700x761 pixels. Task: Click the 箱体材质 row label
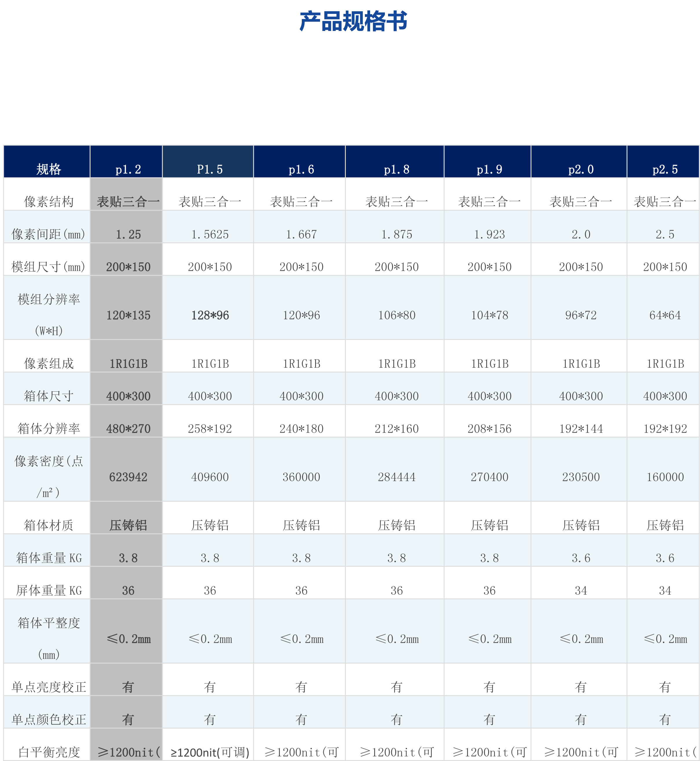(x=49, y=525)
